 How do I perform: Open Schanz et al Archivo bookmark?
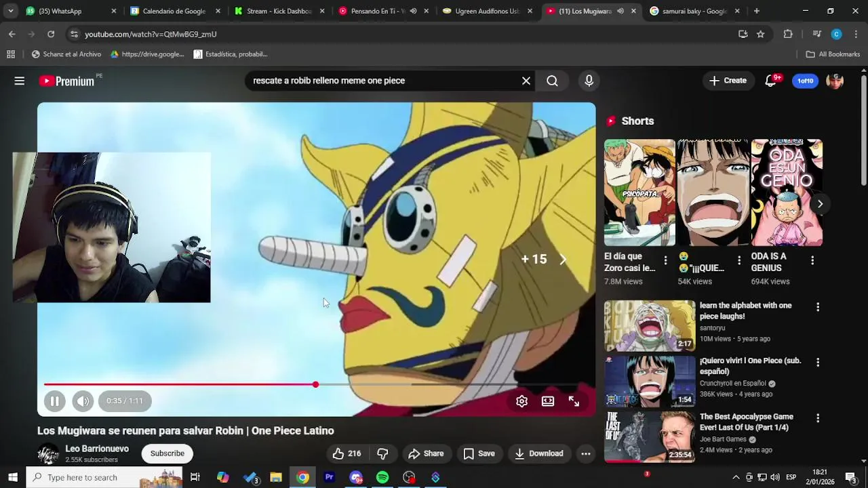click(x=66, y=54)
